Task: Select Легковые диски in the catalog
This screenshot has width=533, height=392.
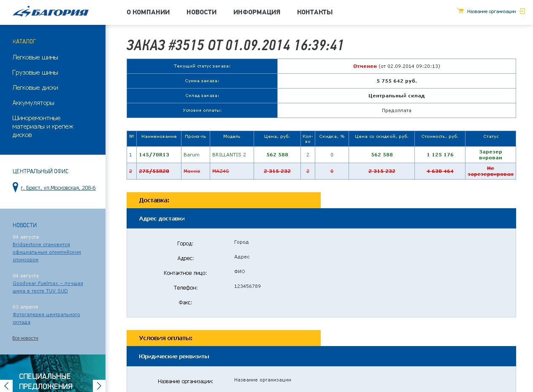Action: pos(35,88)
